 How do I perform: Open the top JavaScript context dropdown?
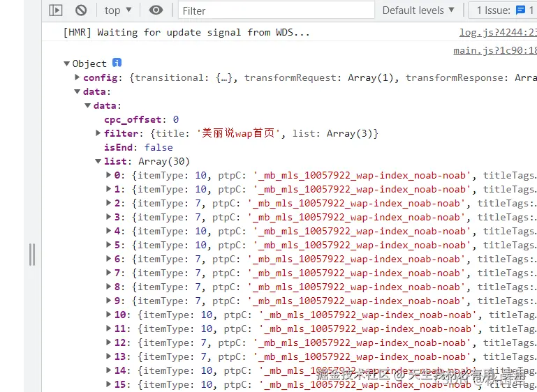pyautogui.click(x=118, y=10)
